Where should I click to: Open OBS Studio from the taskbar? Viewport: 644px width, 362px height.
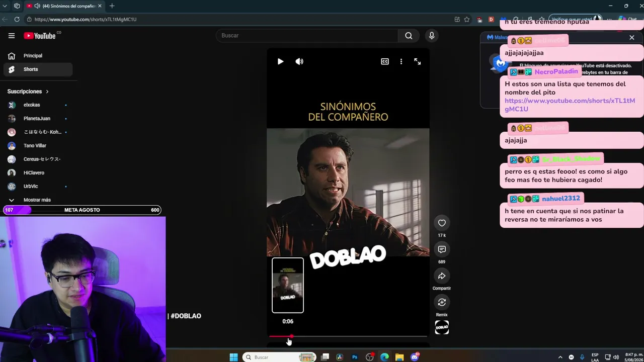click(370, 357)
